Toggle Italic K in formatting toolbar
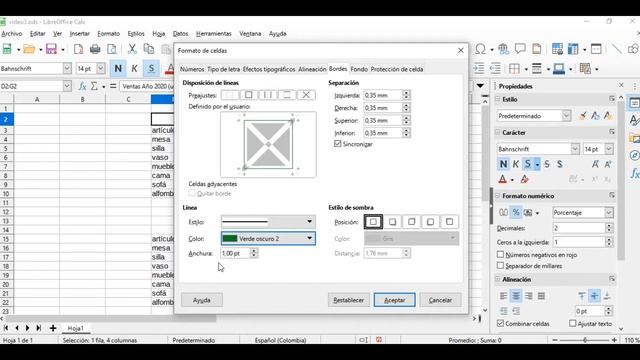 coord(134,69)
